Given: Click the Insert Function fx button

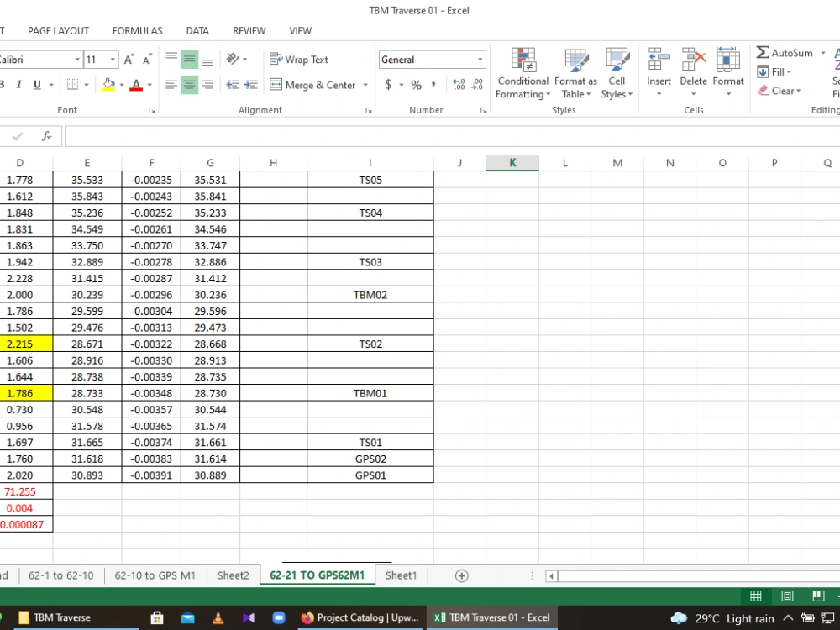Looking at the screenshot, I should [46, 136].
